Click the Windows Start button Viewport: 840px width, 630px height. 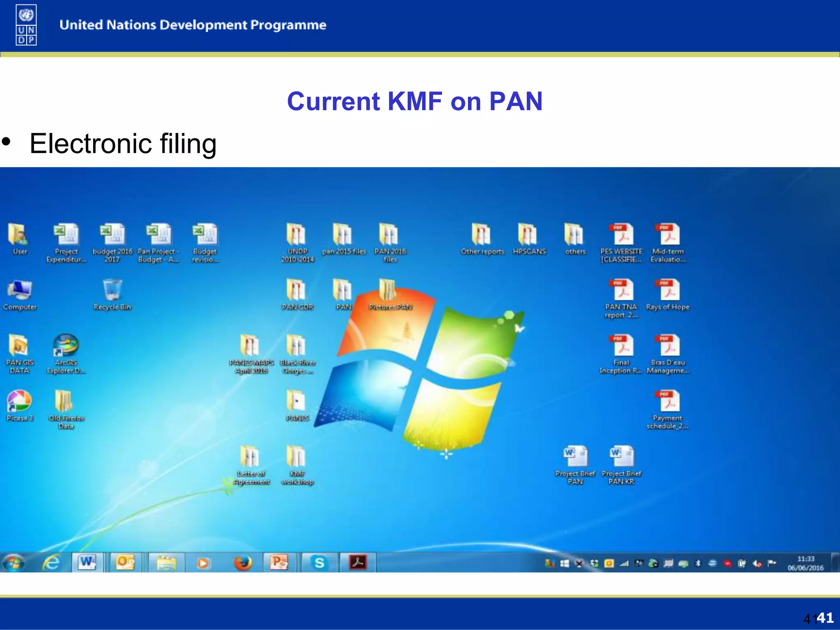(x=13, y=563)
